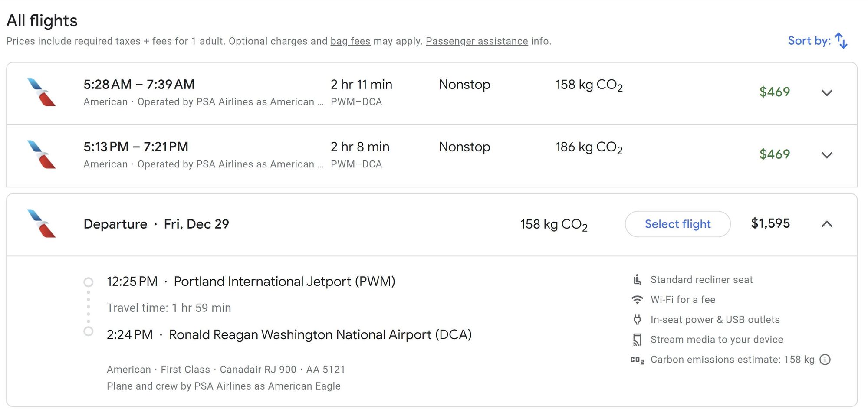Select the 5:28 AM – 7:39 AM flight row
The height and width of the screenshot is (419, 868).
(x=432, y=93)
